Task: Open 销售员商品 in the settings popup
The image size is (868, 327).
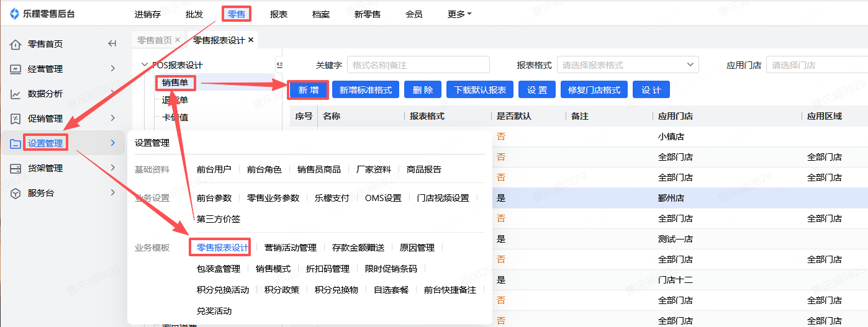Action: [319, 169]
